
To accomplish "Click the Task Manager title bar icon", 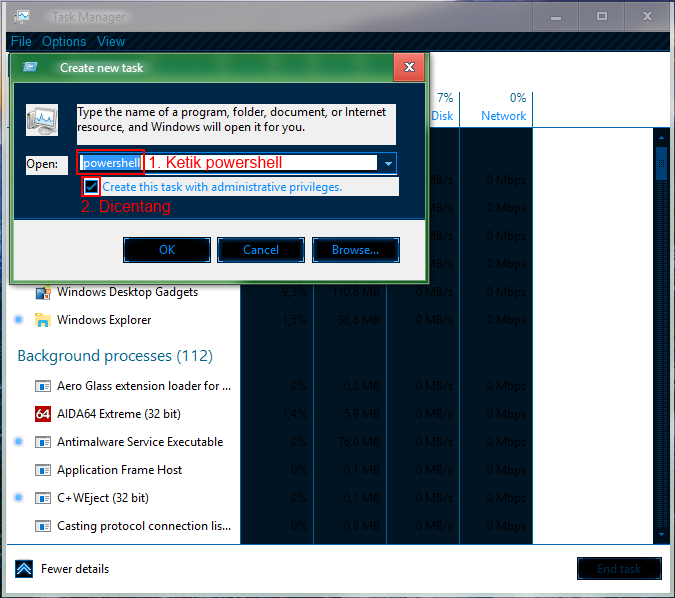I will point(22,17).
